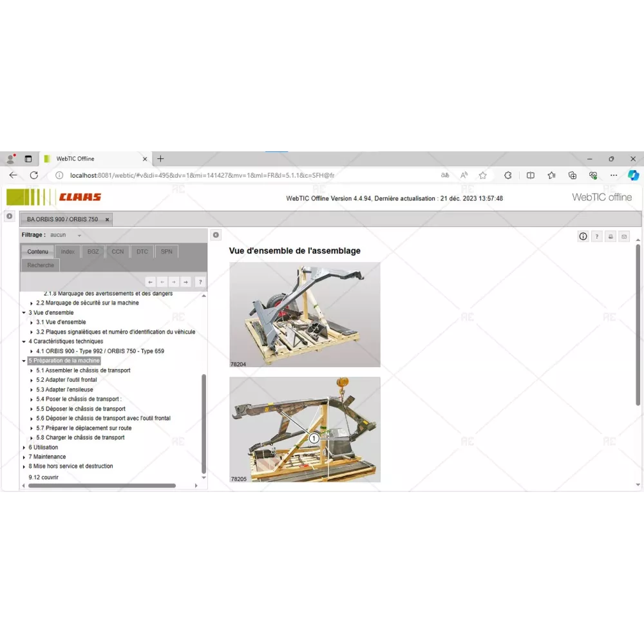Open help from the content toolbar
The width and height of the screenshot is (644, 644).
click(597, 236)
